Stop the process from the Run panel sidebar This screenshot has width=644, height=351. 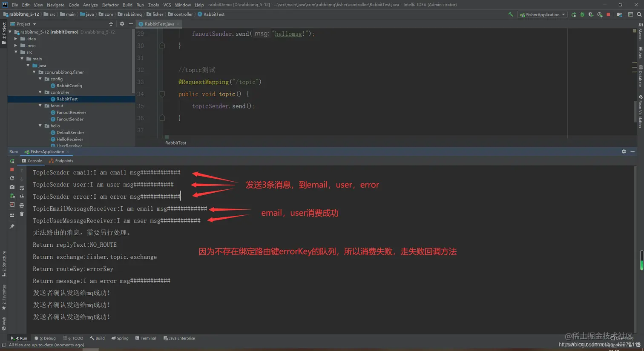tap(12, 170)
